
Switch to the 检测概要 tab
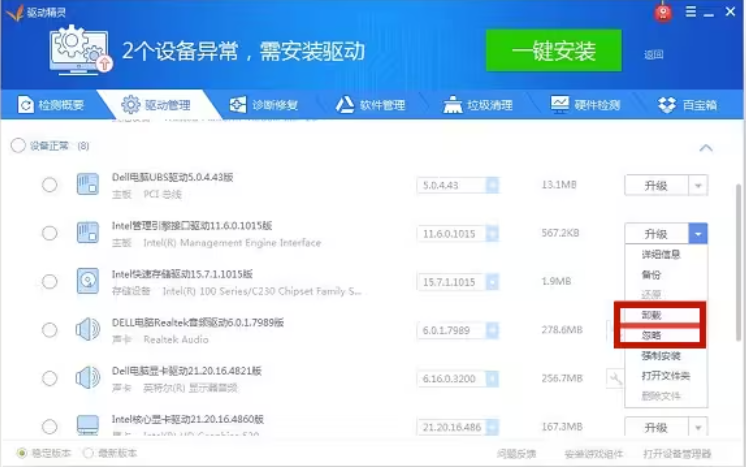pos(52,105)
